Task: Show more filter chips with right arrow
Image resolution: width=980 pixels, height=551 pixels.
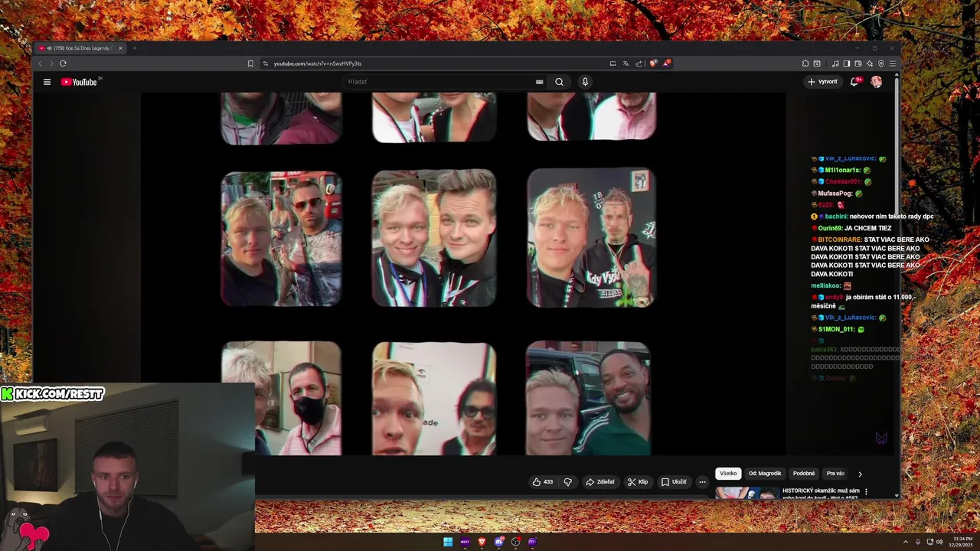Action: point(860,474)
